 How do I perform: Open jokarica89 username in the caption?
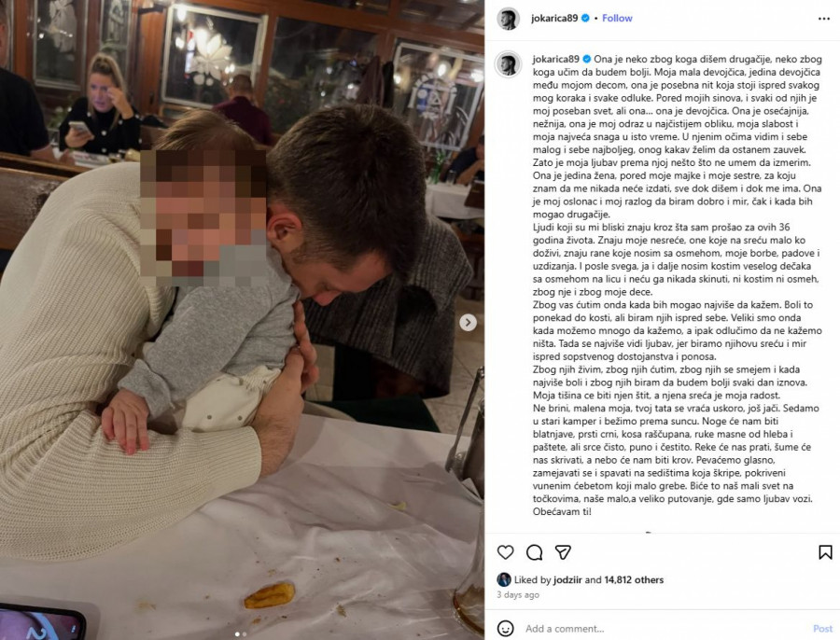point(556,60)
